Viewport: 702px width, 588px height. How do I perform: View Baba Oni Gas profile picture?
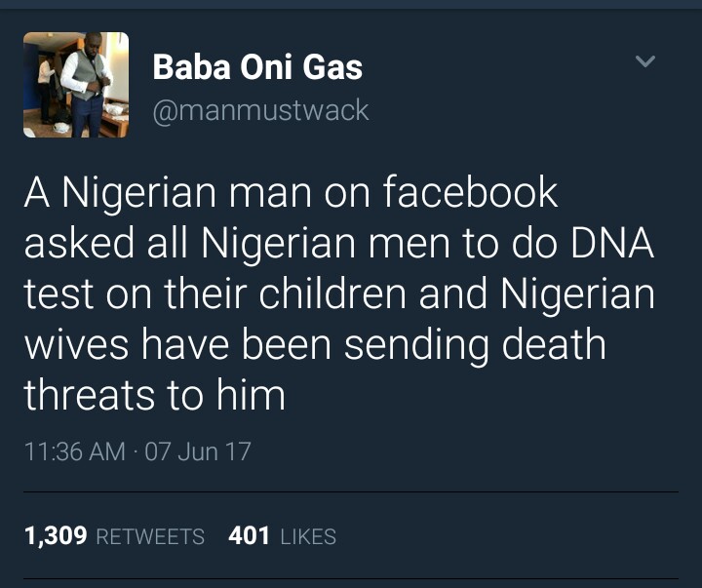click(76, 85)
